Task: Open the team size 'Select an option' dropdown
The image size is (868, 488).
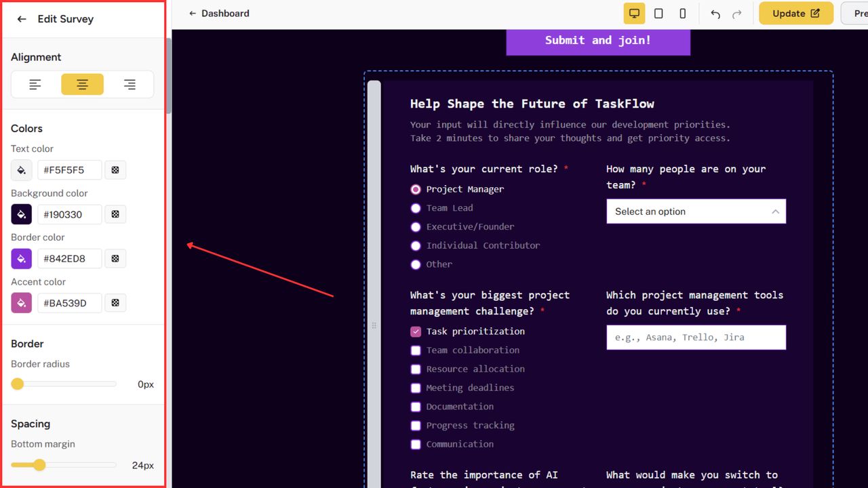Action: 696,211
